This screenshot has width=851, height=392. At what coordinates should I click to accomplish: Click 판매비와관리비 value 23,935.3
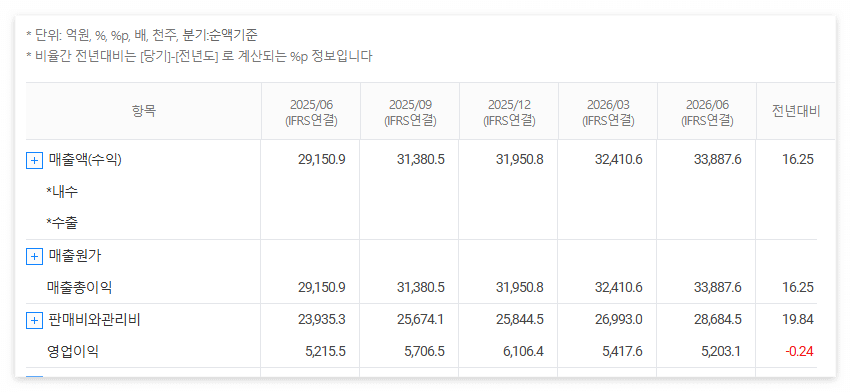pos(322,320)
